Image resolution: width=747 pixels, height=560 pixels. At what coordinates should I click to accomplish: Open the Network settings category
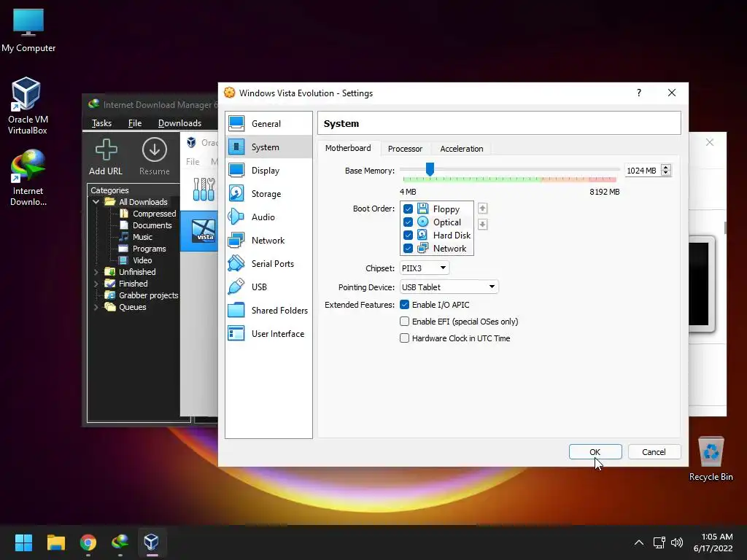tap(268, 241)
